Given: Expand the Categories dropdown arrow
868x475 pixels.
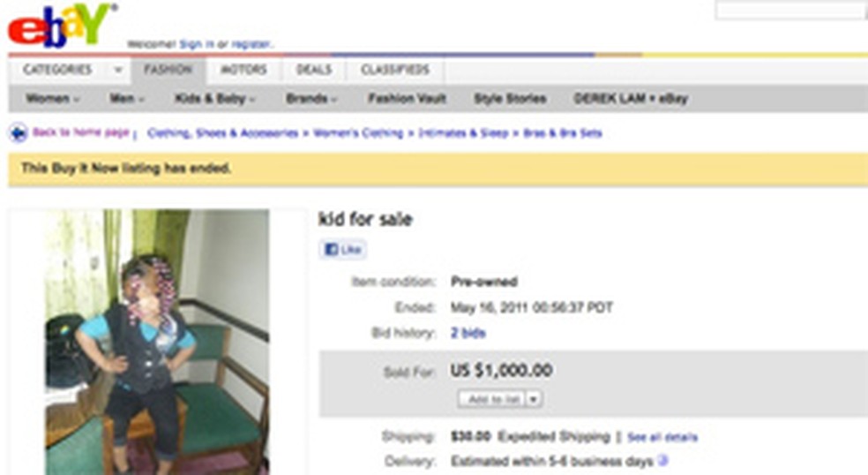Looking at the screenshot, I should (117, 70).
